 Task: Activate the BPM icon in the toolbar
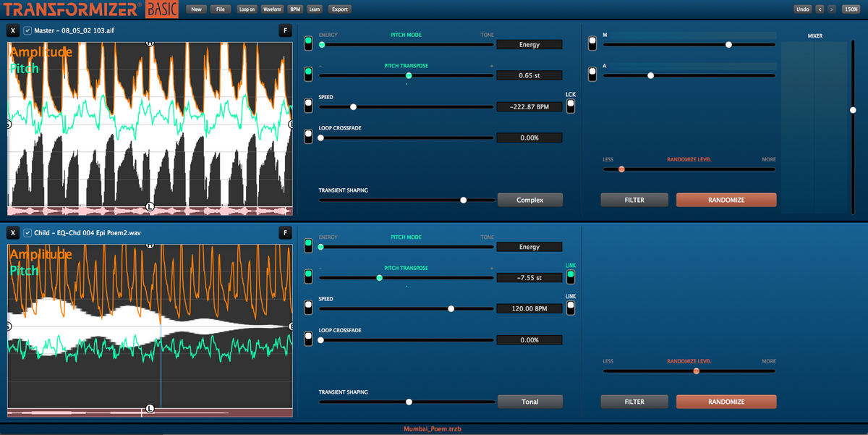click(x=294, y=9)
